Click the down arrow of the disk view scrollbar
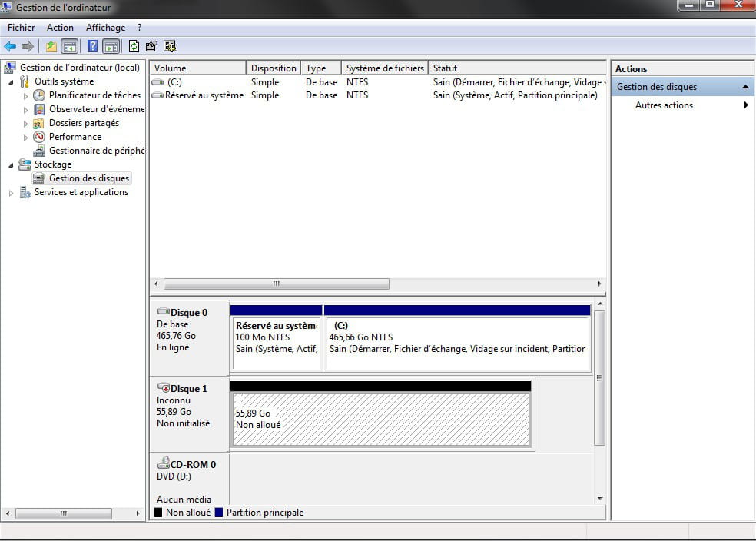756x541 pixels. coord(600,498)
